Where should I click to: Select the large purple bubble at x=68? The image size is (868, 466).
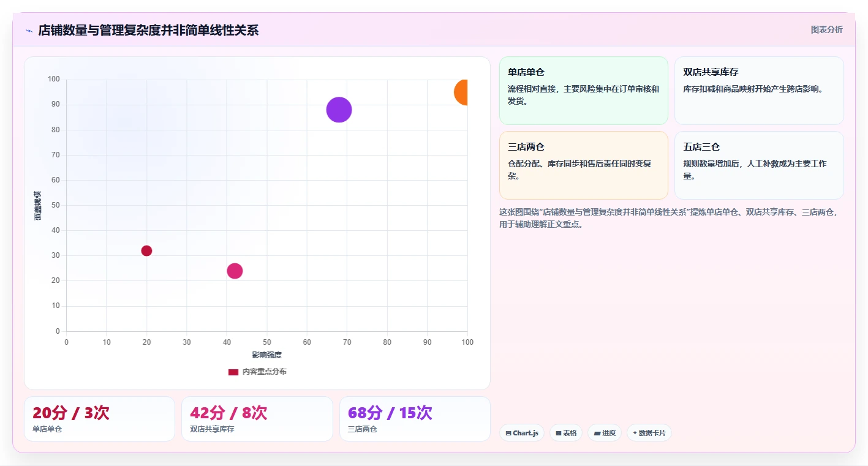pyautogui.click(x=339, y=110)
